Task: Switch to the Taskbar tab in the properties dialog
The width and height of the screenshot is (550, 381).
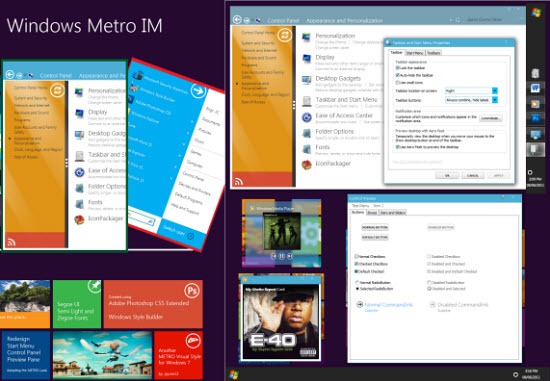Action: (396, 53)
